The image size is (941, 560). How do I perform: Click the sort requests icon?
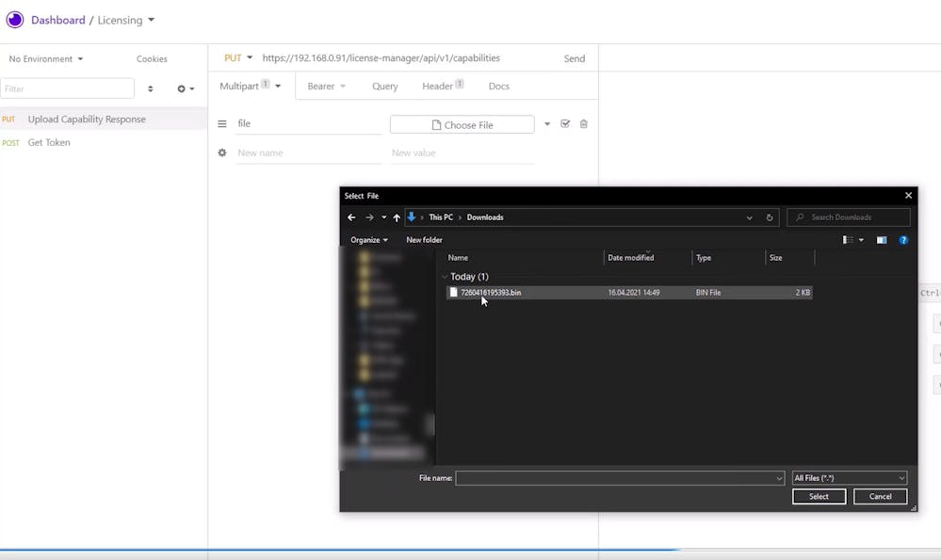(x=151, y=88)
